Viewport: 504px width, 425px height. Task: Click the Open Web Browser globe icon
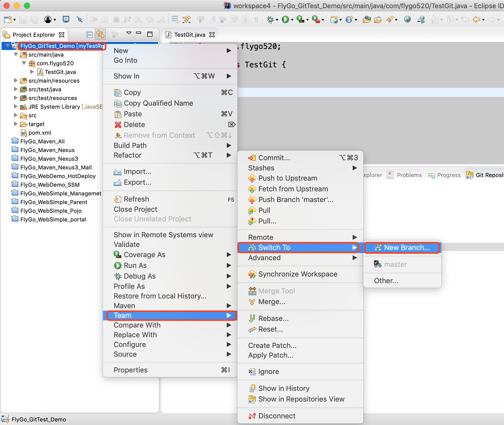click(407, 19)
